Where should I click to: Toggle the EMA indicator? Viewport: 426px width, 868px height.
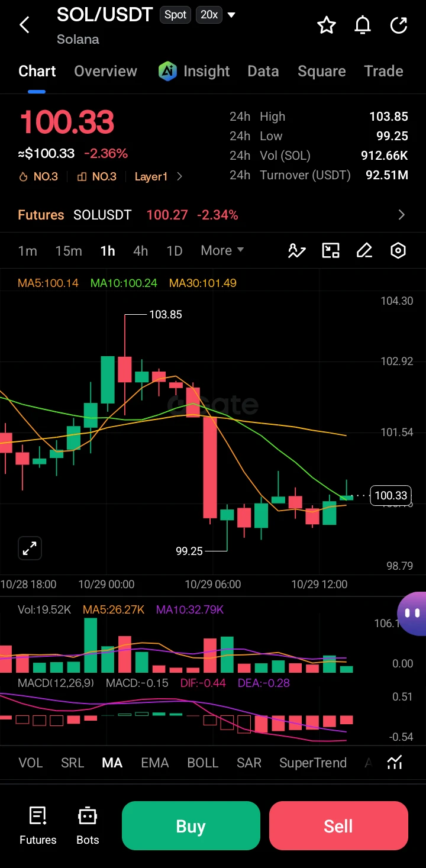[155, 763]
